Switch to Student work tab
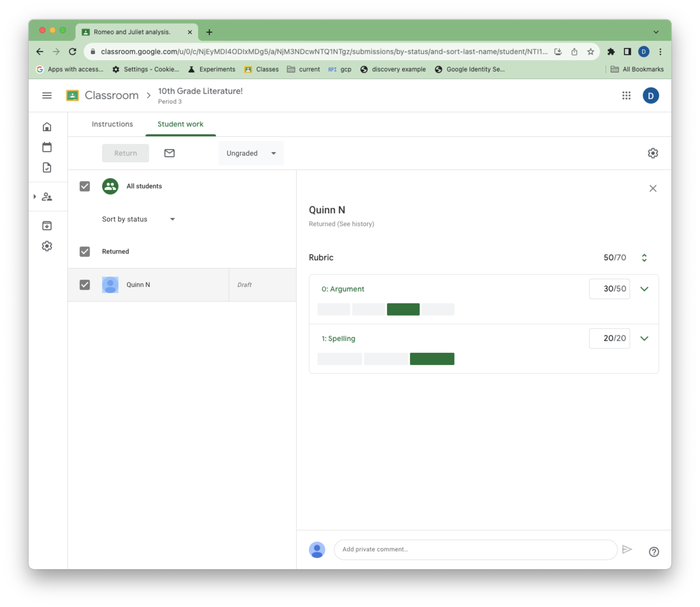This screenshot has width=700, height=607. pos(180,124)
